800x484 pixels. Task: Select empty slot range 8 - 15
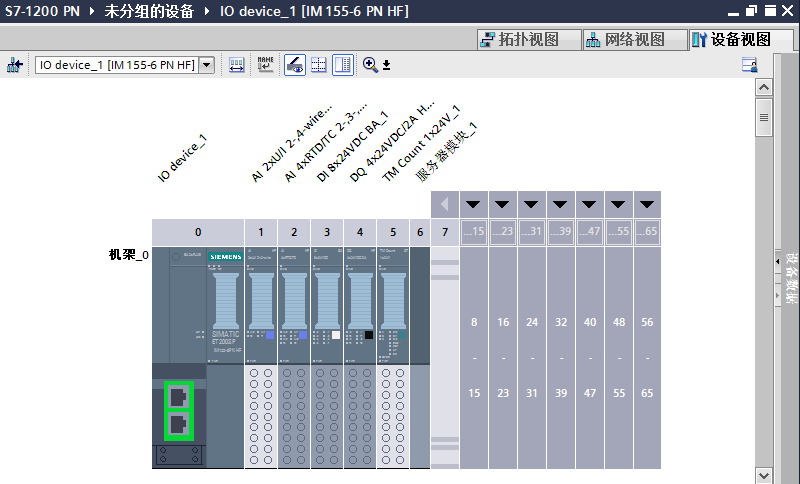point(474,357)
